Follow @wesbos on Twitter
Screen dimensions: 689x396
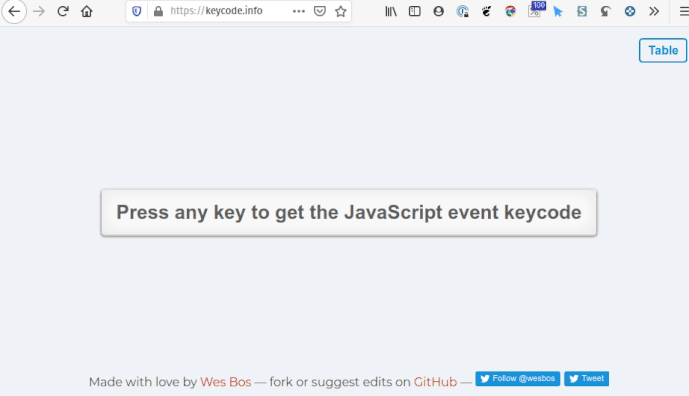click(518, 378)
